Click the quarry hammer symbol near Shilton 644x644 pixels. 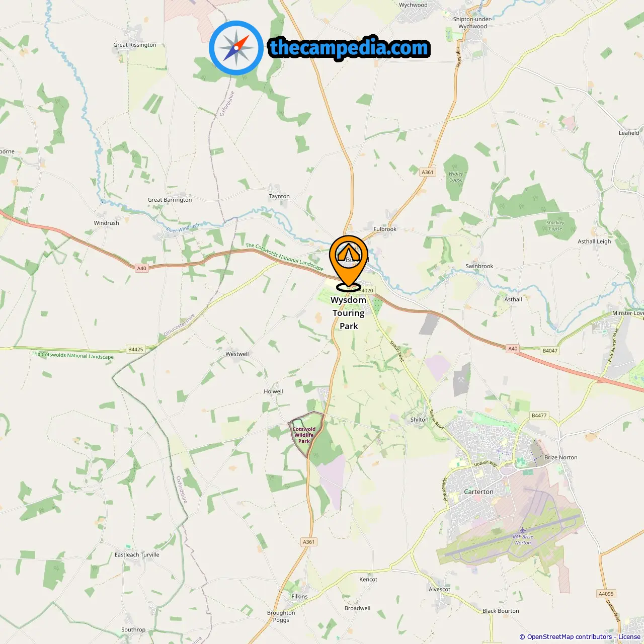coord(461,379)
